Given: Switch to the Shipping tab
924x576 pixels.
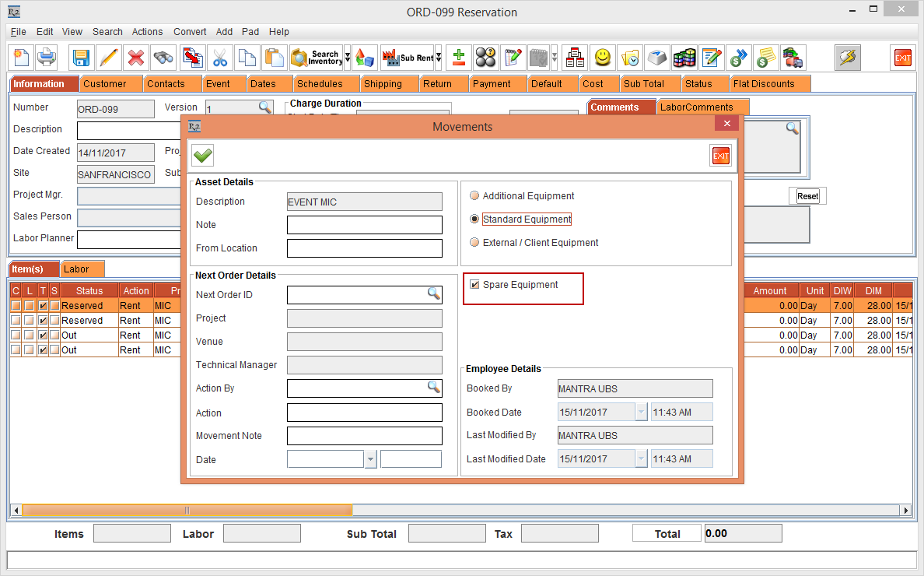Looking at the screenshot, I should click(x=383, y=83).
